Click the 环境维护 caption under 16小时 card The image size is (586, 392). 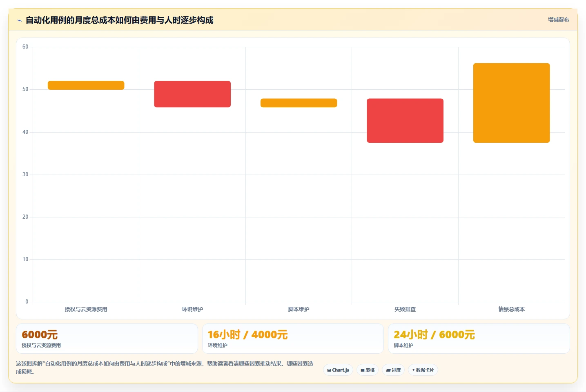pyautogui.click(x=218, y=345)
